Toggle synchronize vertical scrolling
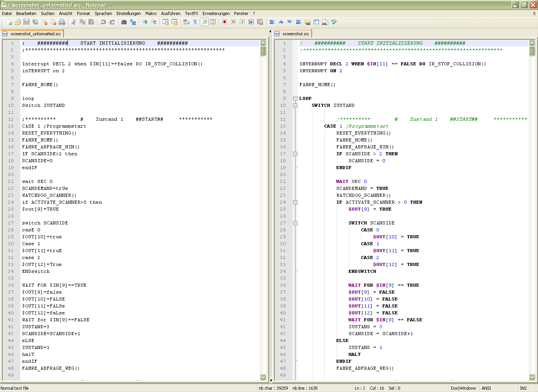 [166, 22]
